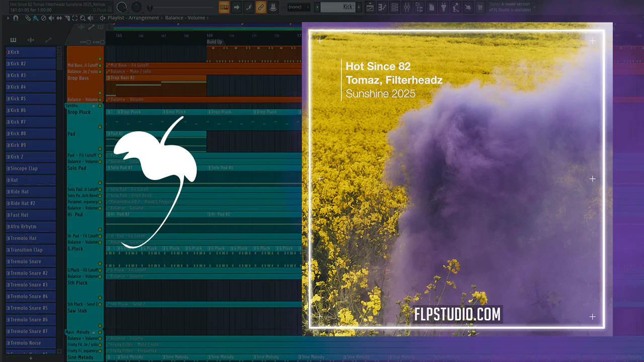The width and height of the screenshot is (644, 362).
Task: Select the Tremolo Snare #4 pattern
Action: 31,297
